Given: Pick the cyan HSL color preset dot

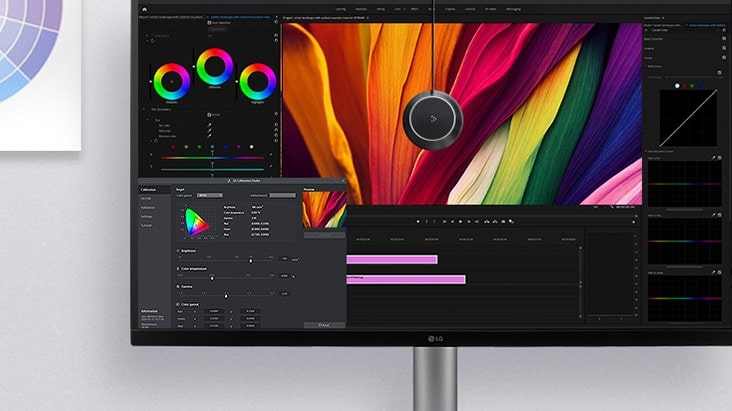Looking at the screenshot, I should point(212,147).
